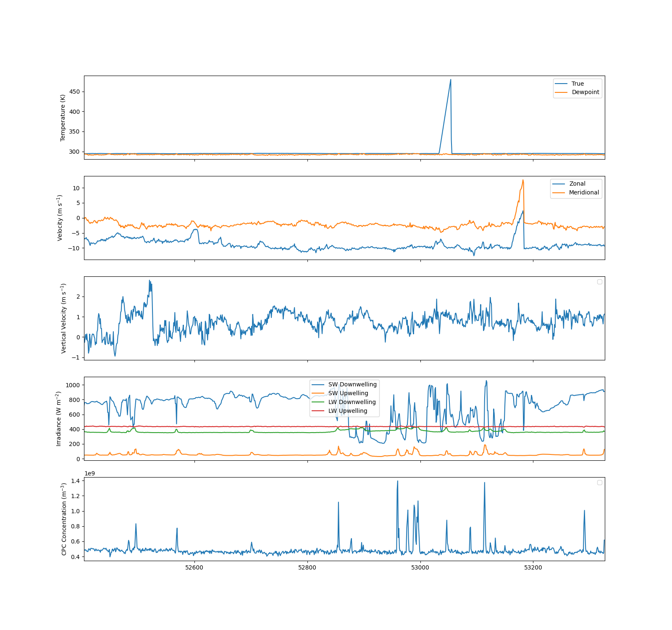The image size is (672, 630).
Task: Click the Temperature (K) y-axis label
Action: (63, 118)
